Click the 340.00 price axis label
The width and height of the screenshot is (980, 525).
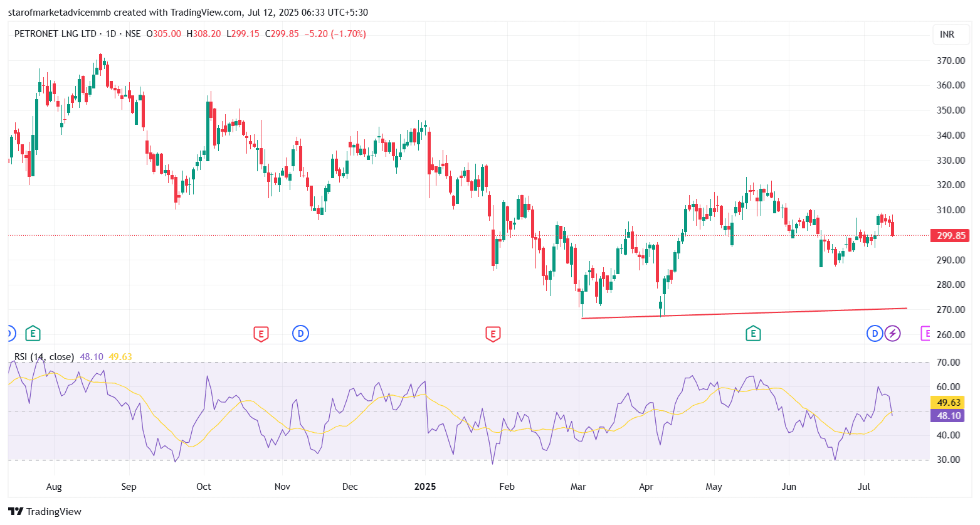pyautogui.click(x=951, y=135)
